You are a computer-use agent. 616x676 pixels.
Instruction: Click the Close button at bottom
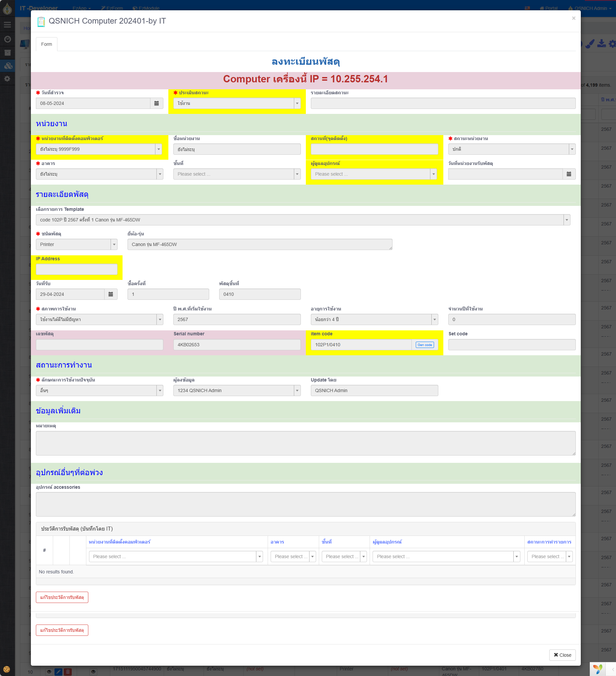562,655
